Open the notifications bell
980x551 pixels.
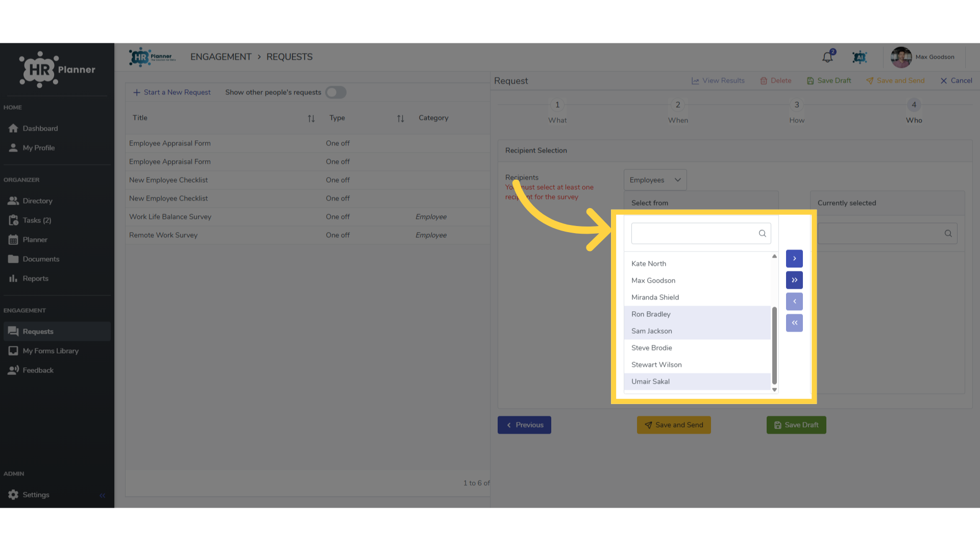point(827,57)
